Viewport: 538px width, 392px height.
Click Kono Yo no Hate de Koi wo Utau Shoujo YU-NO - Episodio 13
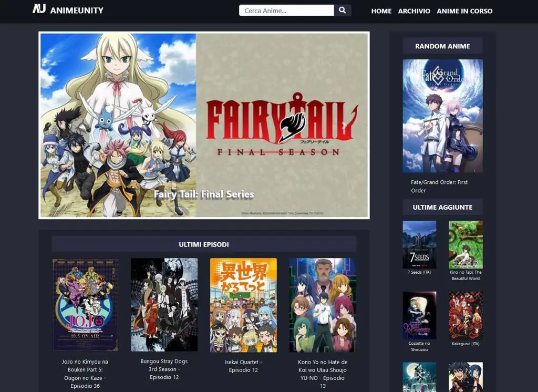tap(323, 374)
